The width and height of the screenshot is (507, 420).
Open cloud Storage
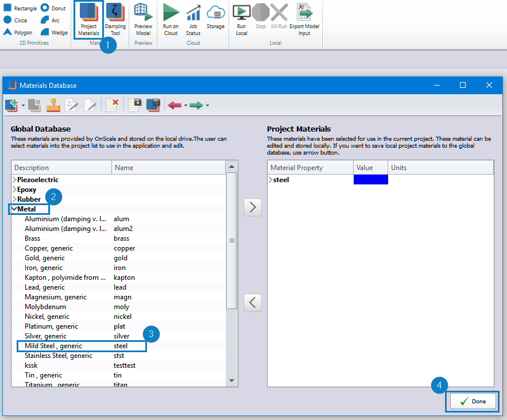tap(215, 16)
